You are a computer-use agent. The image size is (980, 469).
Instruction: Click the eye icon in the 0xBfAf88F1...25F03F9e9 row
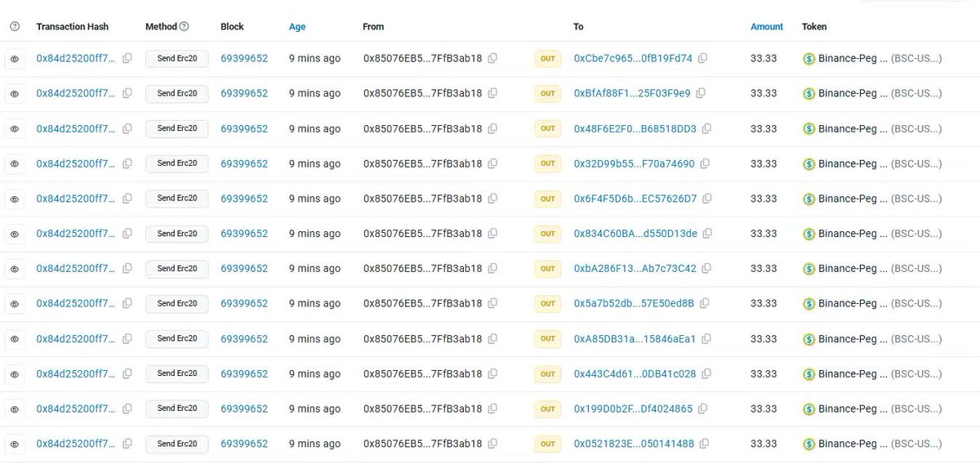pyautogui.click(x=15, y=94)
